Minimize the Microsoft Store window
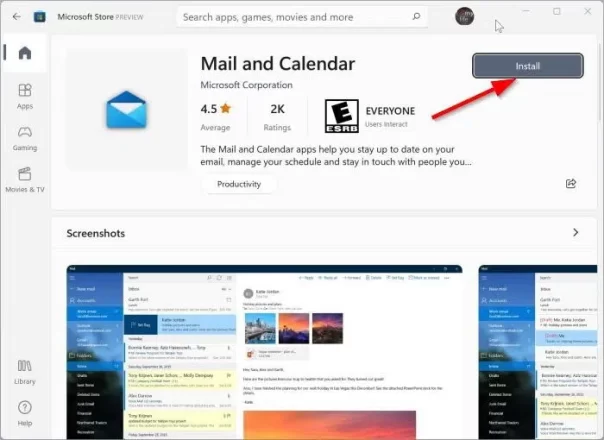 (x=526, y=11)
